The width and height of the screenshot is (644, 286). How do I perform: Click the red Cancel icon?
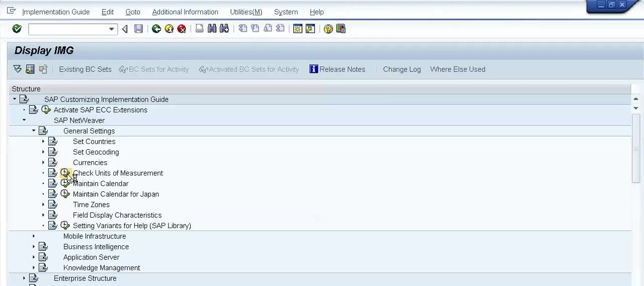(x=182, y=29)
